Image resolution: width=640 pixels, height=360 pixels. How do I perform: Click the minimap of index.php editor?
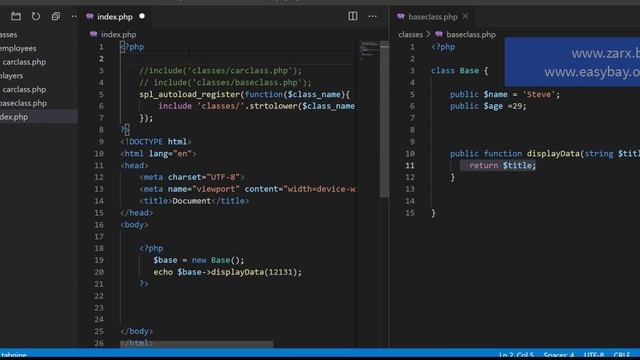click(369, 50)
